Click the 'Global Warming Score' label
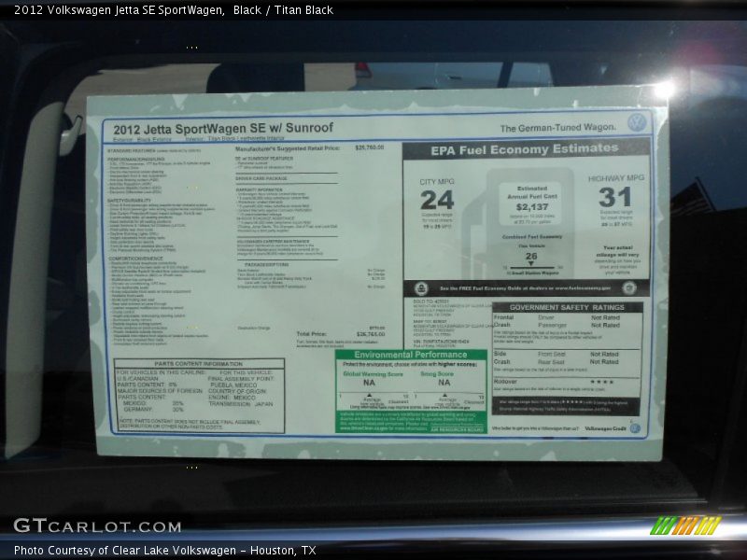This screenshot has height=560, width=747. [373, 374]
